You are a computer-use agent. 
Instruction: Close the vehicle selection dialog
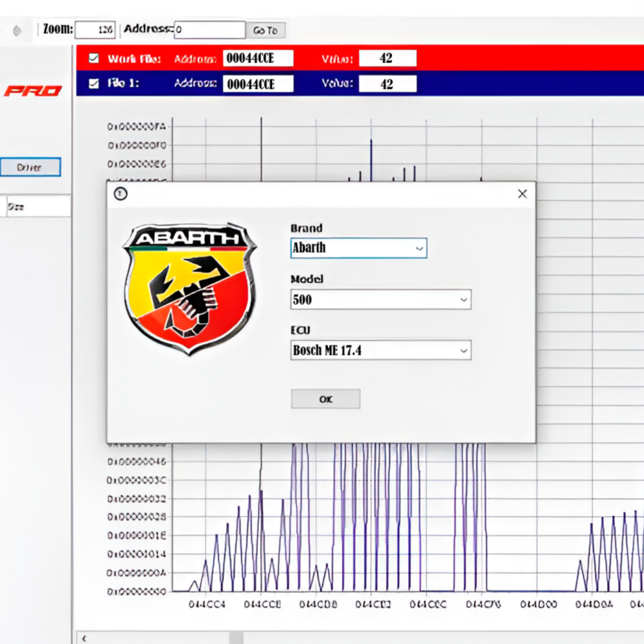(x=522, y=194)
